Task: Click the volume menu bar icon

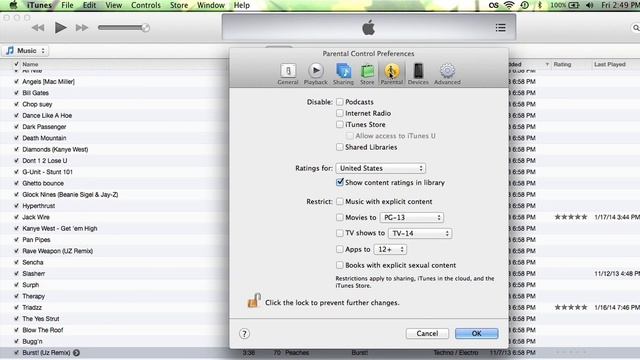Action: [x=589, y=5]
